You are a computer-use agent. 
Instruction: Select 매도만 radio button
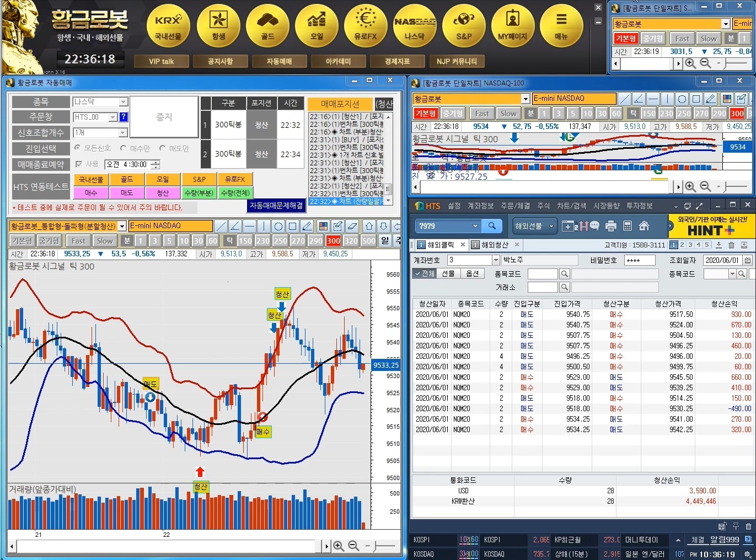(x=162, y=148)
